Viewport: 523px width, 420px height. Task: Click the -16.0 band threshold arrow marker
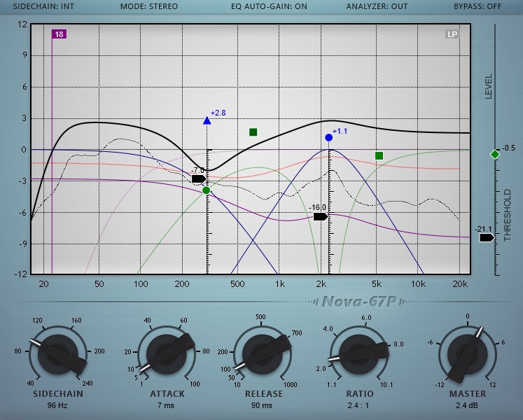coord(321,216)
